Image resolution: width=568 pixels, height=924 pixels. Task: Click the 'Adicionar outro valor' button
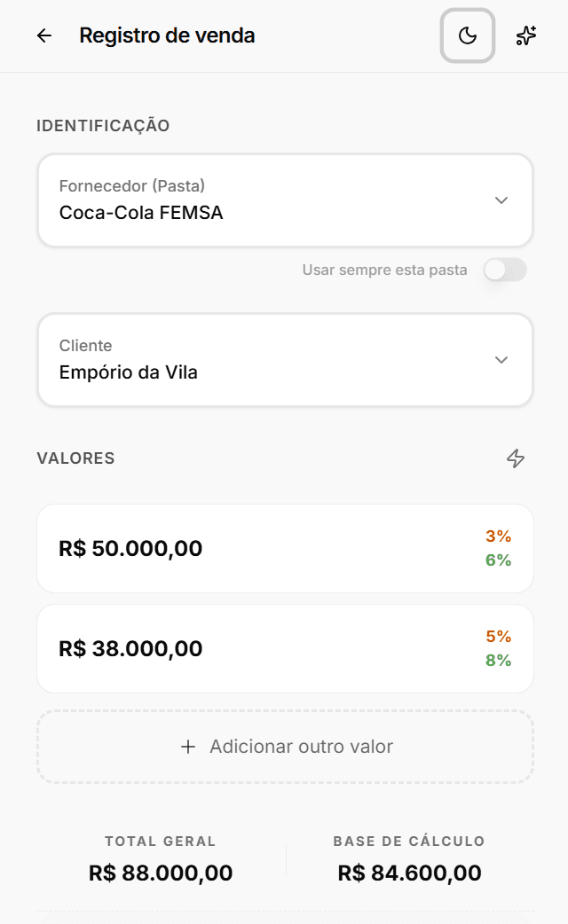pos(284,747)
